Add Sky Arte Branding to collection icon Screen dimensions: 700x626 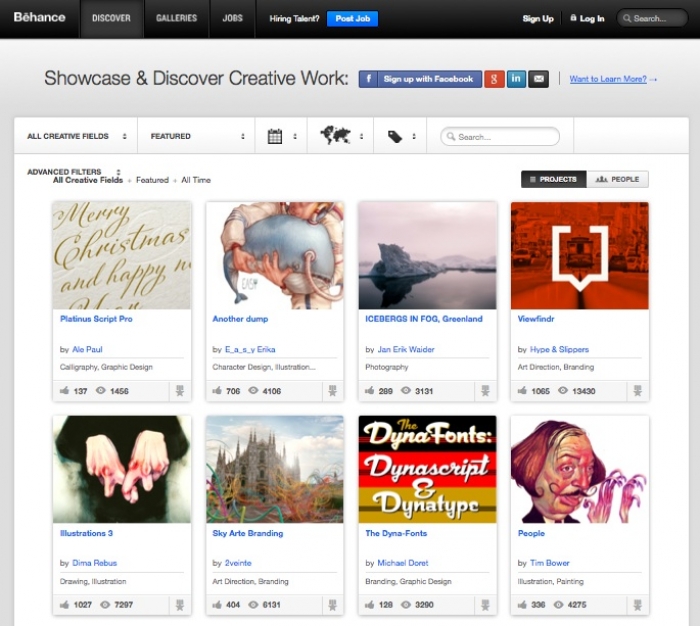pos(332,605)
